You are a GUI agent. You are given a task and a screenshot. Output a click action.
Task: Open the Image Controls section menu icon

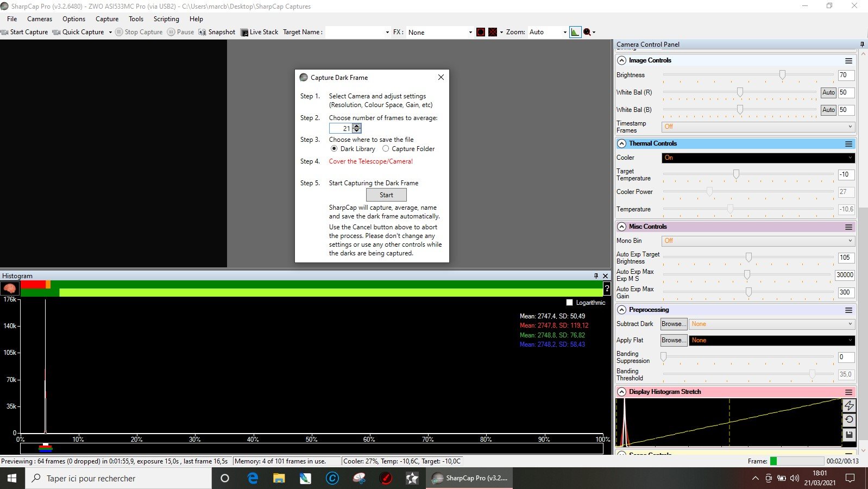[848, 60]
